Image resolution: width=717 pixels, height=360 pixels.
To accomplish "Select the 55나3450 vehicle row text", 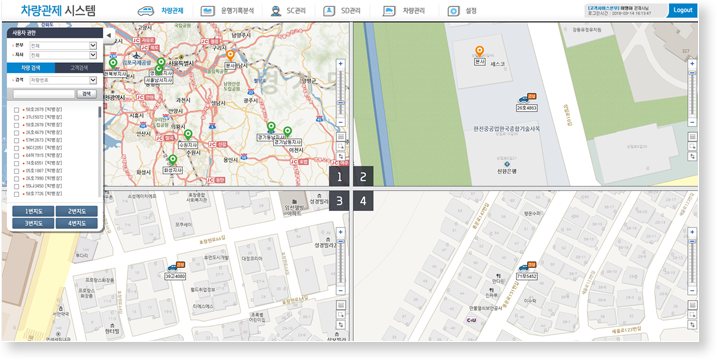I will click(43, 186).
